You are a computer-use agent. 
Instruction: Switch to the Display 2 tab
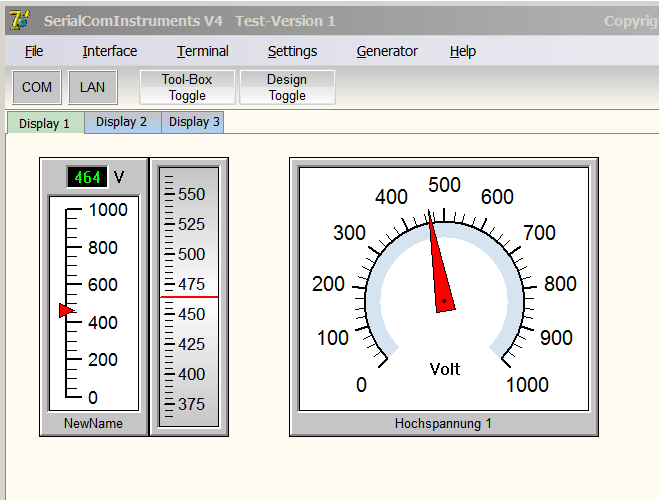click(x=122, y=122)
